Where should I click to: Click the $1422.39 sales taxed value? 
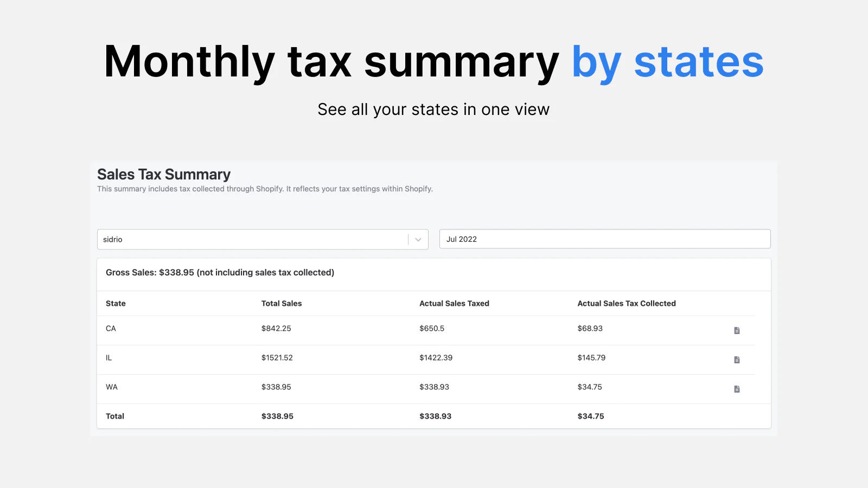[x=436, y=358]
